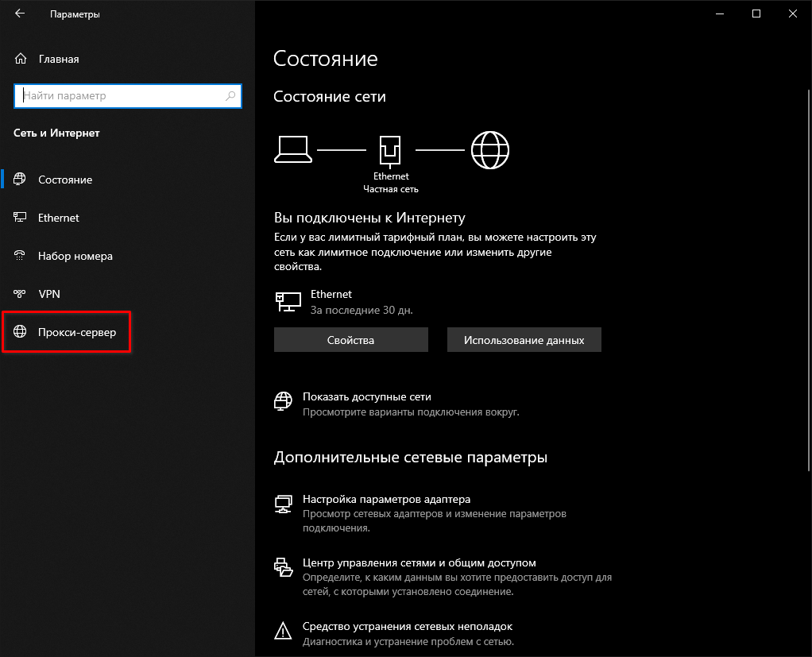Click the VPN icon in the sidebar
The width and height of the screenshot is (812, 657).
click(x=20, y=294)
